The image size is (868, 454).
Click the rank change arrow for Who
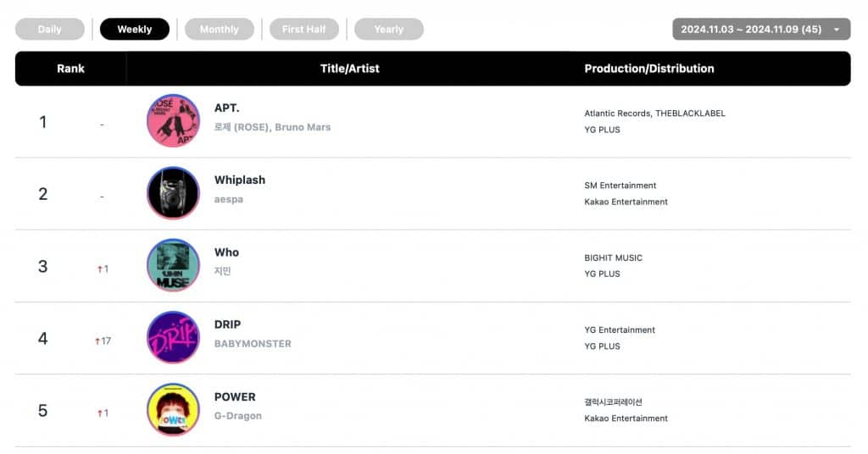99,269
